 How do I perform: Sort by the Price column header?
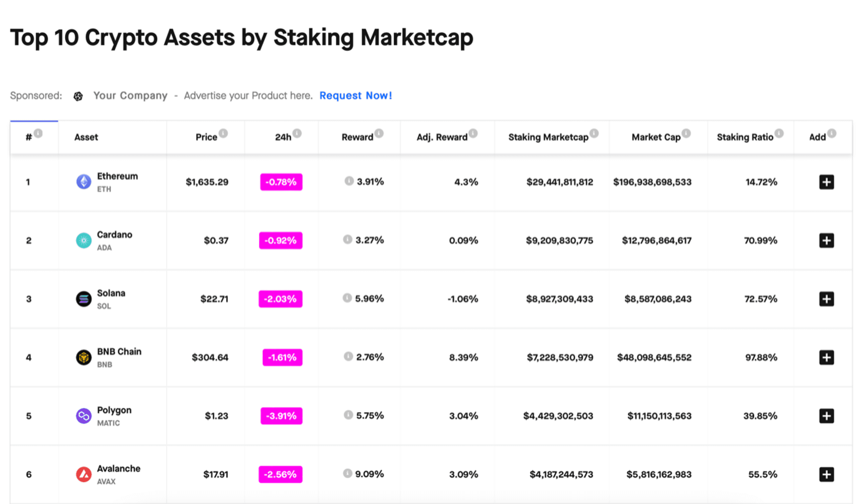[206, 137]
